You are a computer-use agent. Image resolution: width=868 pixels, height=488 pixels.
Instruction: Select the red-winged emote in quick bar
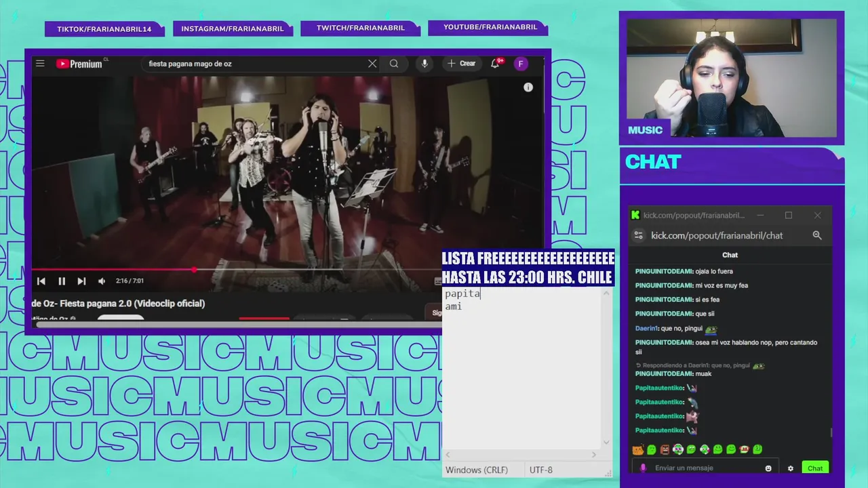pos(745,449)
